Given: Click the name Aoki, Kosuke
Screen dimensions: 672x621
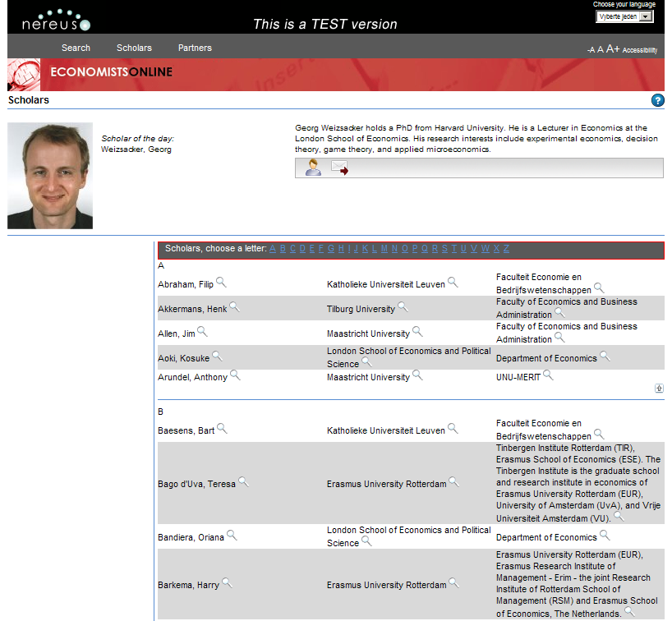Looking at the screenshot, I should [184, 358].
